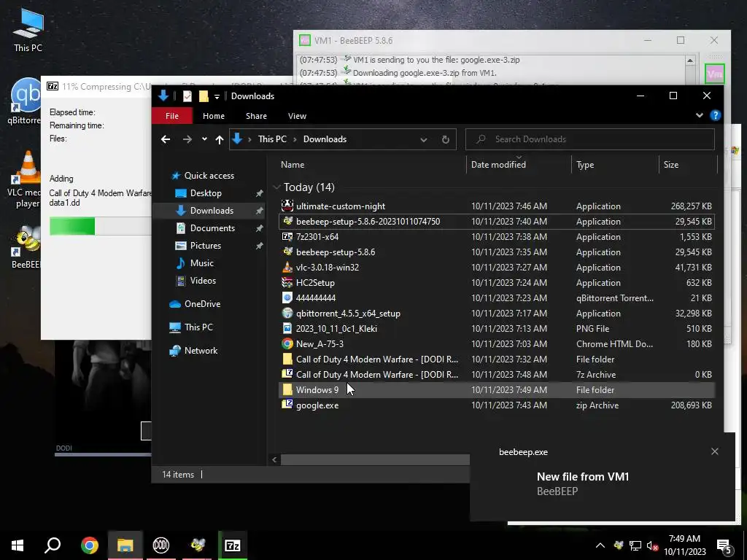747x560 pixels.
Task: Open the Windows Start menu
Action: [x=18, y=545]
